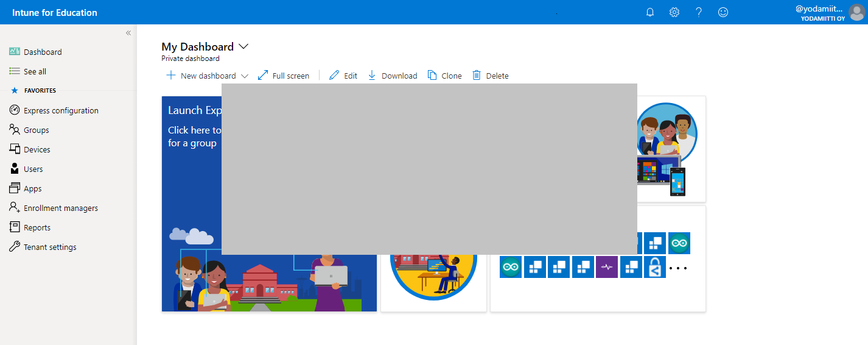The height and width of the screenshot is (345, 868).
Task: Open the purple pulse app tile
Action: point(607,268)
